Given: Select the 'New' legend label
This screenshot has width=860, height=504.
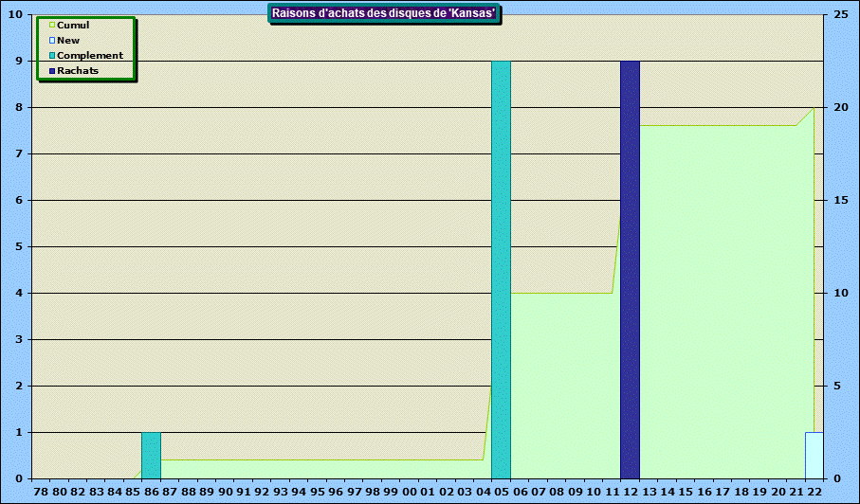Looking at the screenshot, I should (68, 41).
